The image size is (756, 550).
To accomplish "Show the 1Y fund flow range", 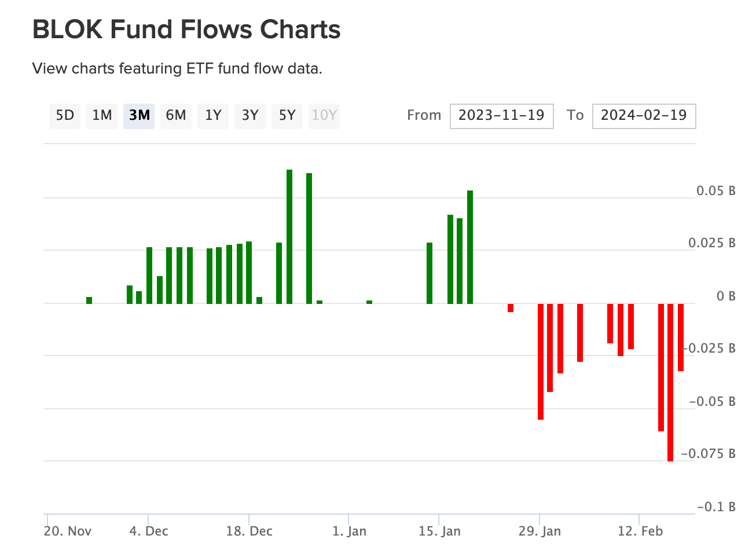I will point(213,115).
